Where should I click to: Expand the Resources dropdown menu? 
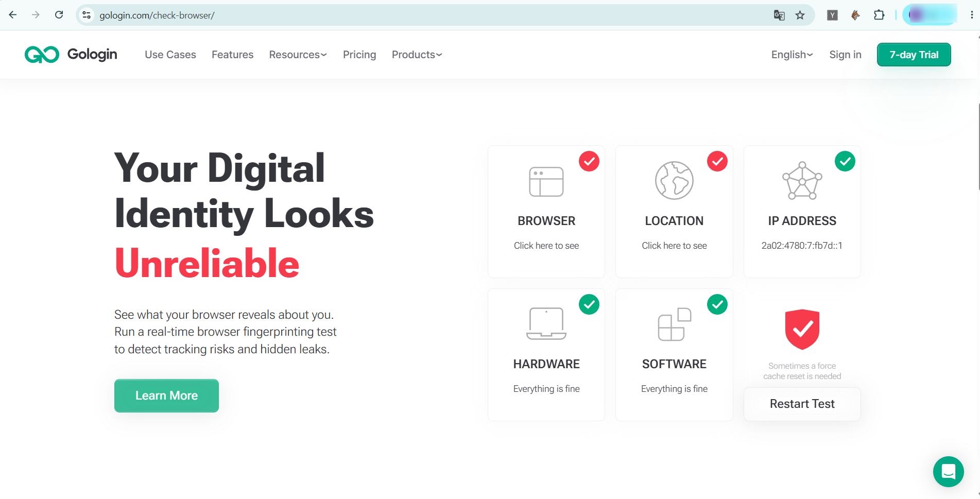click(x=298, y=55)
